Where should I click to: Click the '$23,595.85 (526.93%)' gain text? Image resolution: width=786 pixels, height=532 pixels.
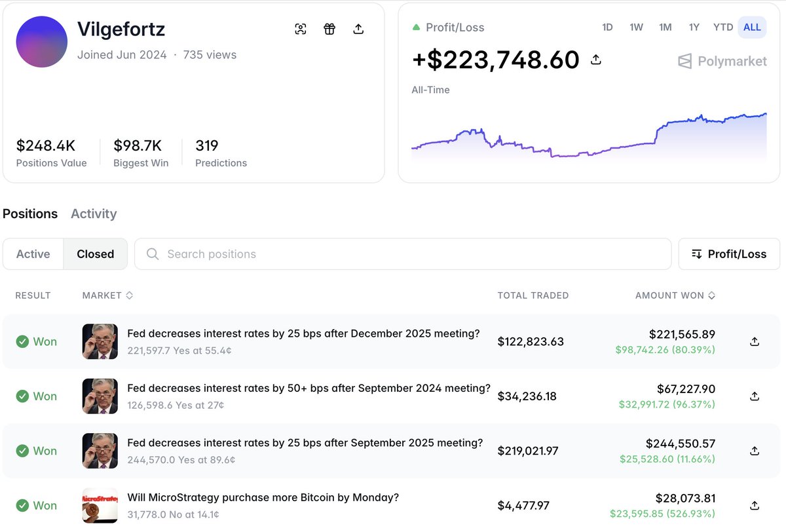(662, 514)
